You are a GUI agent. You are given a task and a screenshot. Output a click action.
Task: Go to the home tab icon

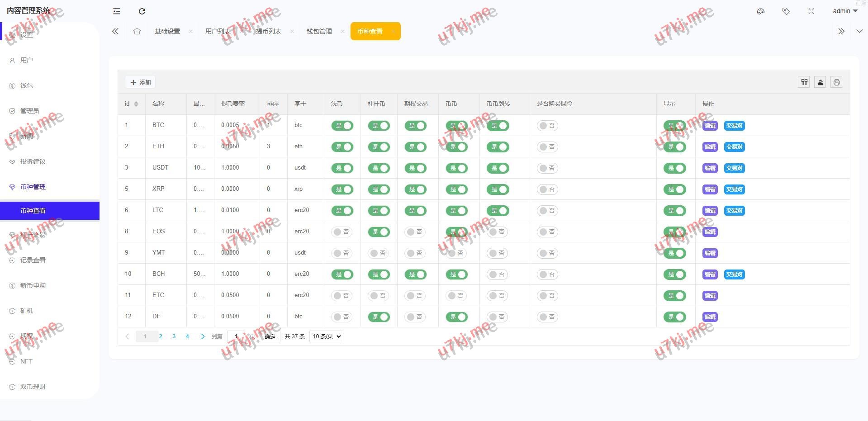(x=137, y=31)
